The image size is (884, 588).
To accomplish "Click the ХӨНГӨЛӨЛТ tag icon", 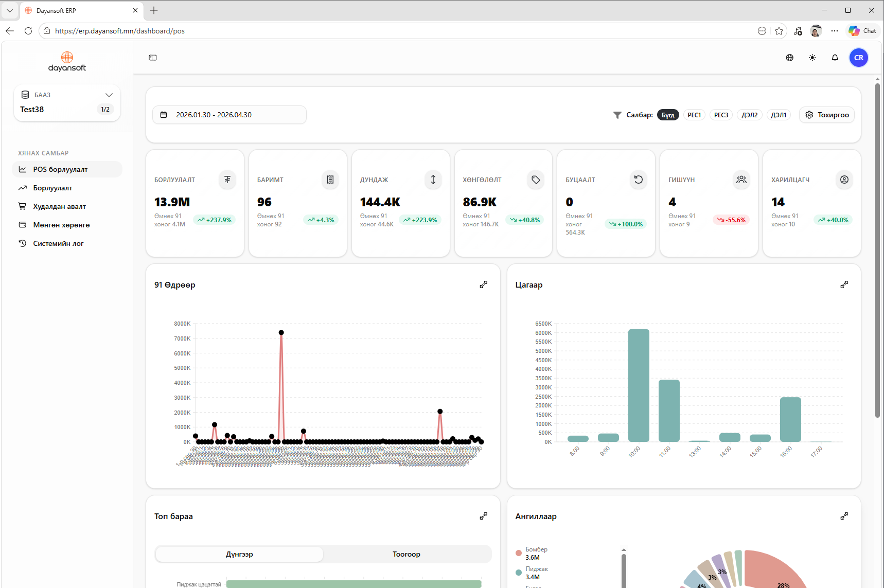I will pos(536,180).
